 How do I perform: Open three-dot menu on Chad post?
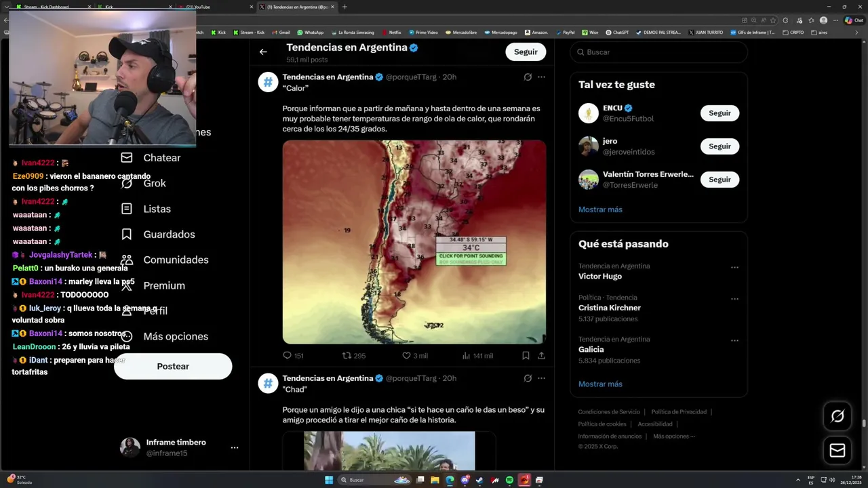coord(541,378)
